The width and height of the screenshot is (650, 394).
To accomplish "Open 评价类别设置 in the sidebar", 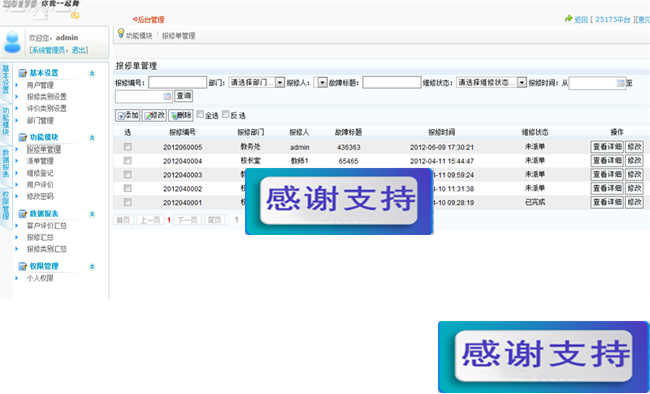I will (47, 109).
